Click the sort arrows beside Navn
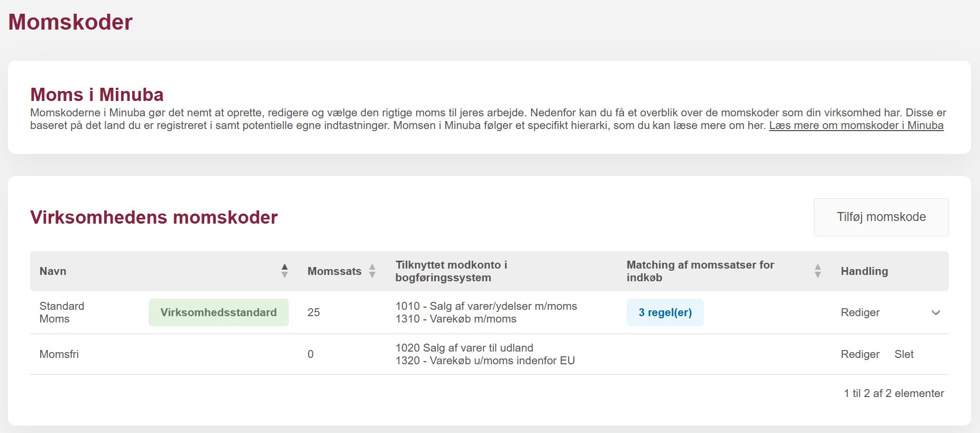 tap(285, 271)
